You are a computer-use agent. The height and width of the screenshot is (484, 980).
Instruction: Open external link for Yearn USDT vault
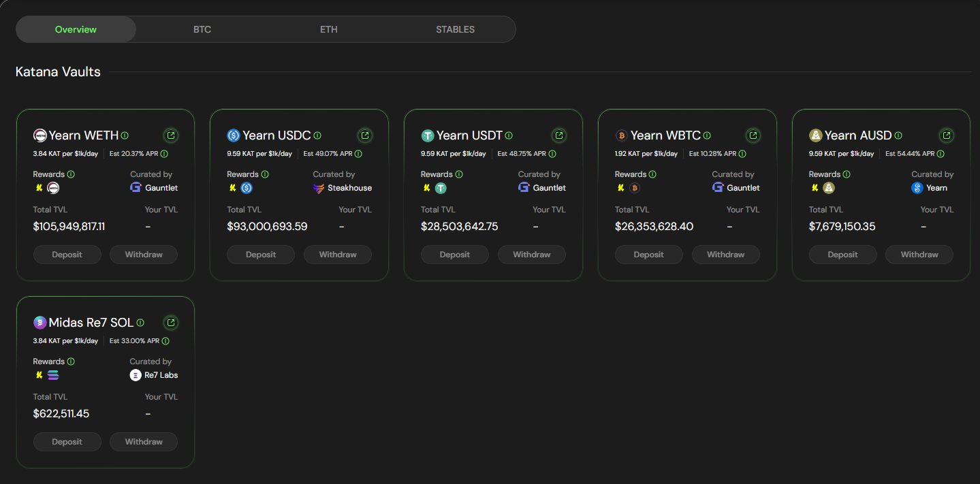pyautogui.click(x=559, y=135)
